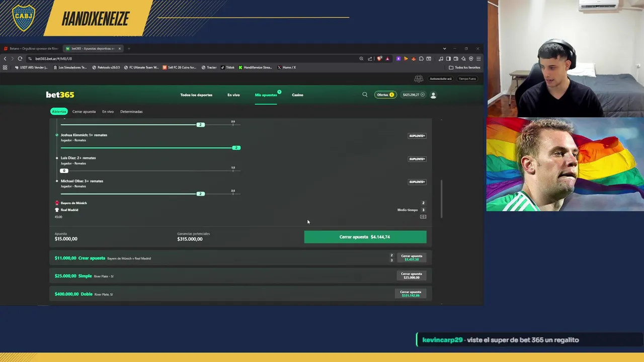Viewport: 644px width, 362px height.
Task: Click the share icon in address bar
Action: click(x=370, y=59)
